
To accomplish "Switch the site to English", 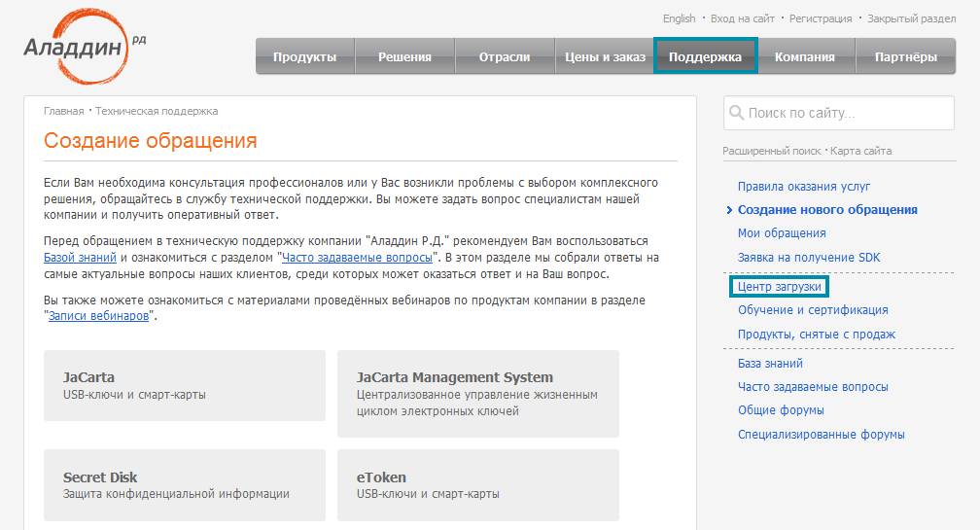I will (x=679, y=18).
